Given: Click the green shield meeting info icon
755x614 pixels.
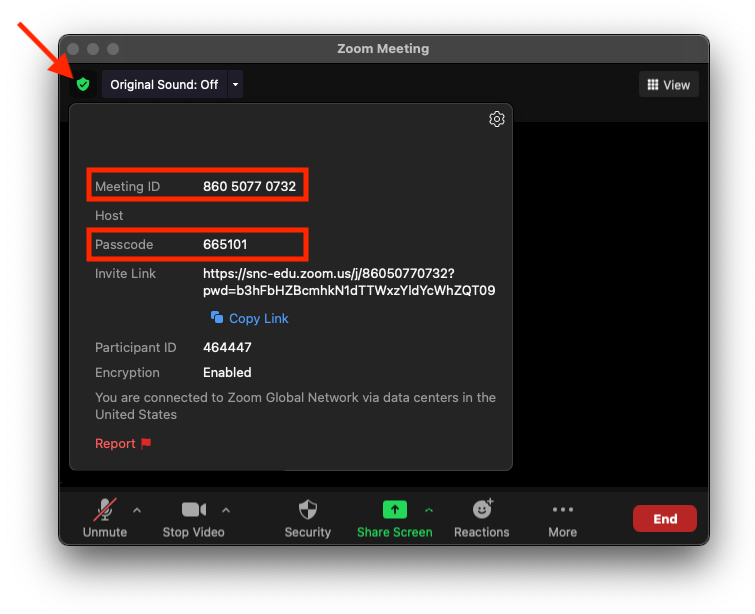Looking at the screenshot, I should tap(83, 84).
